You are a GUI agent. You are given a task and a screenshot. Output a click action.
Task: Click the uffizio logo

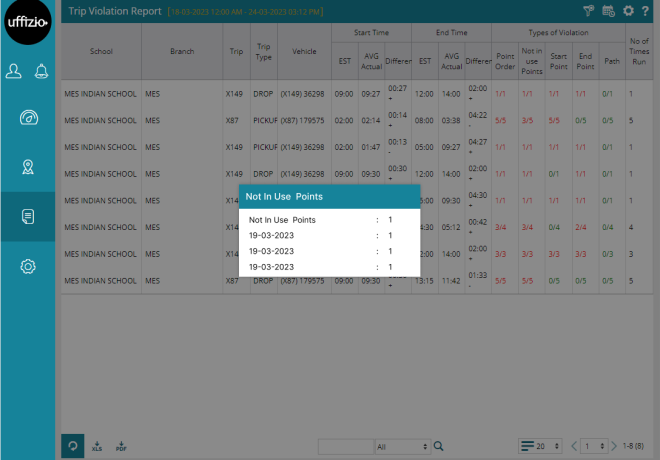pyautogui.click(x=28, y=24)
